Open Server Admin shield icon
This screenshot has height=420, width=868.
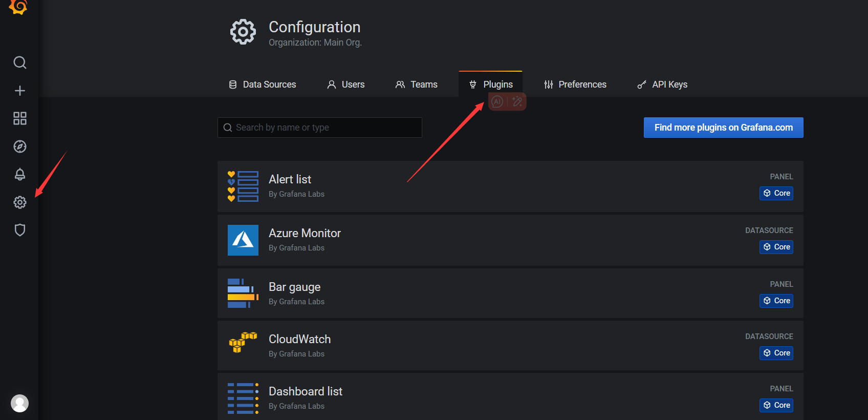[x=20, y=230]
